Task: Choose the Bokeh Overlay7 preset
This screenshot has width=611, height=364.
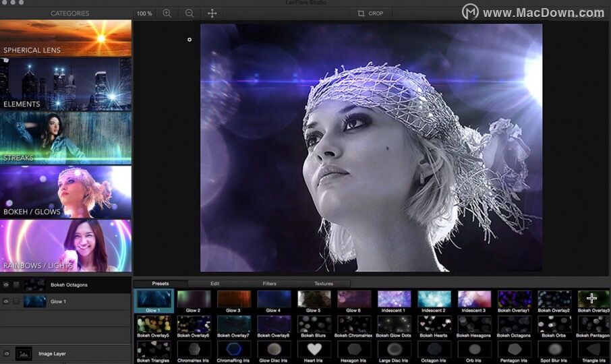Action: tap(234, 326)
